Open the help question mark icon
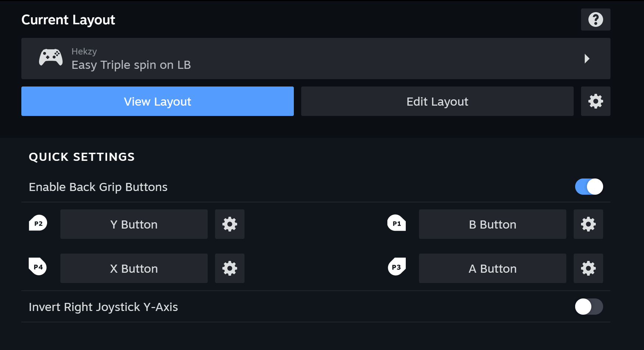 tap(595, 20)
